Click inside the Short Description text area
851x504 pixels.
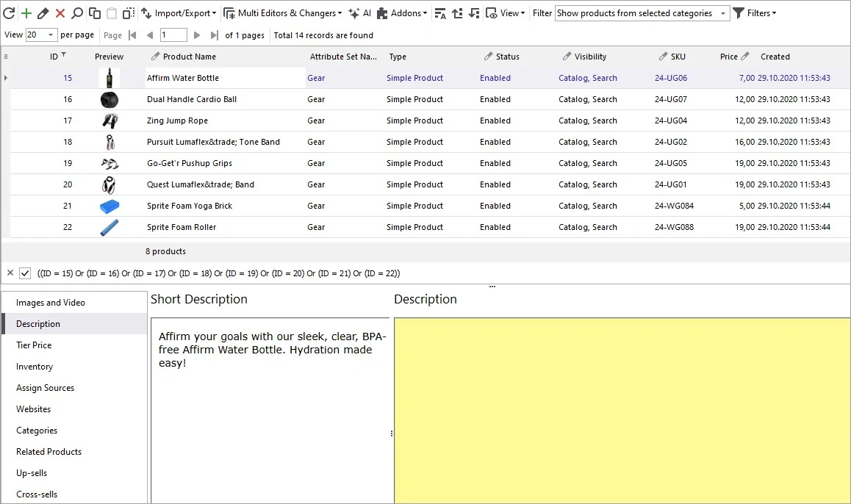tap(270, 411)
